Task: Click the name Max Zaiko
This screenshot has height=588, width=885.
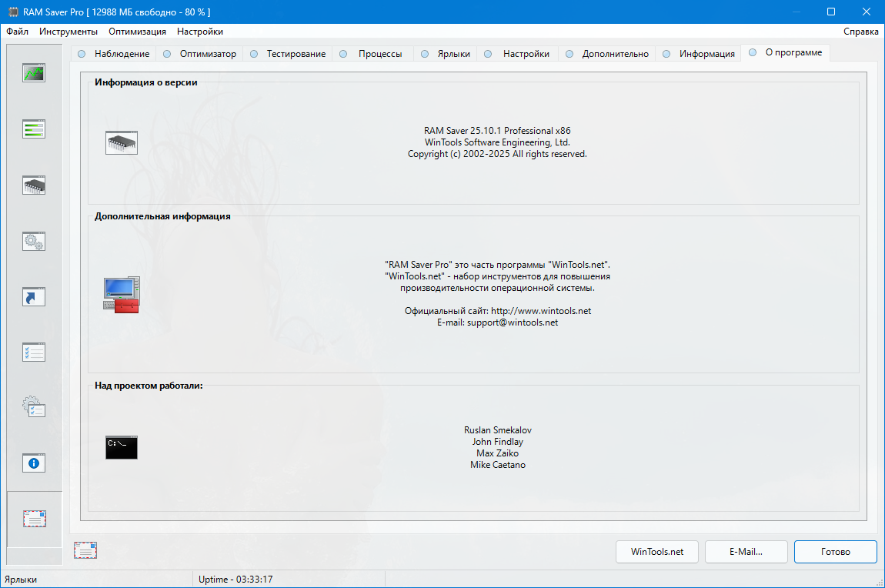Action: point(497,453)
